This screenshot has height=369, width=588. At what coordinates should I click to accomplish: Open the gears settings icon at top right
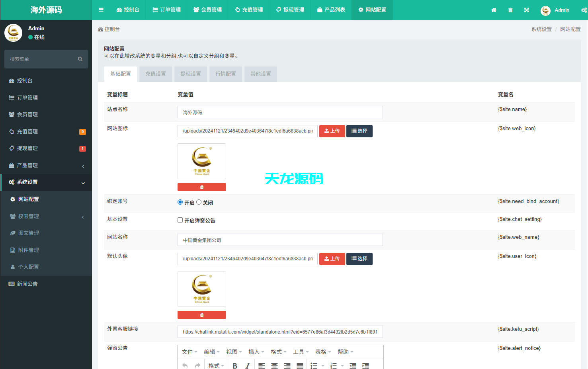pos(584,10)
